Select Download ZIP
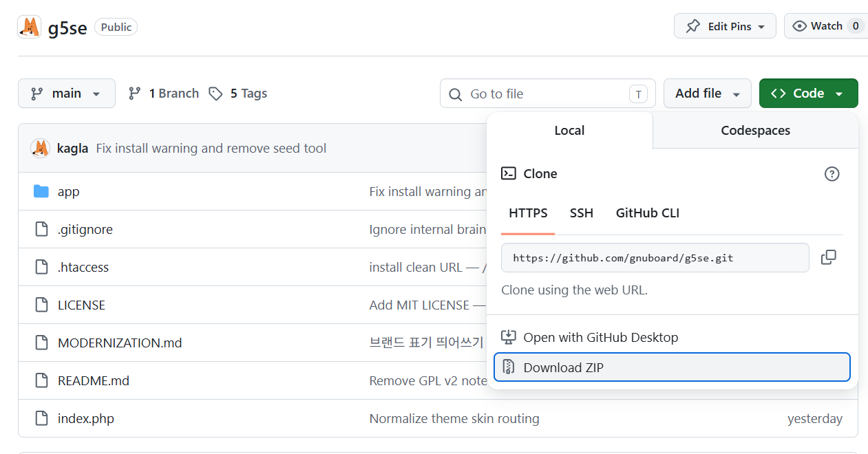The image size is (868, 454). (x=672, y=367)
